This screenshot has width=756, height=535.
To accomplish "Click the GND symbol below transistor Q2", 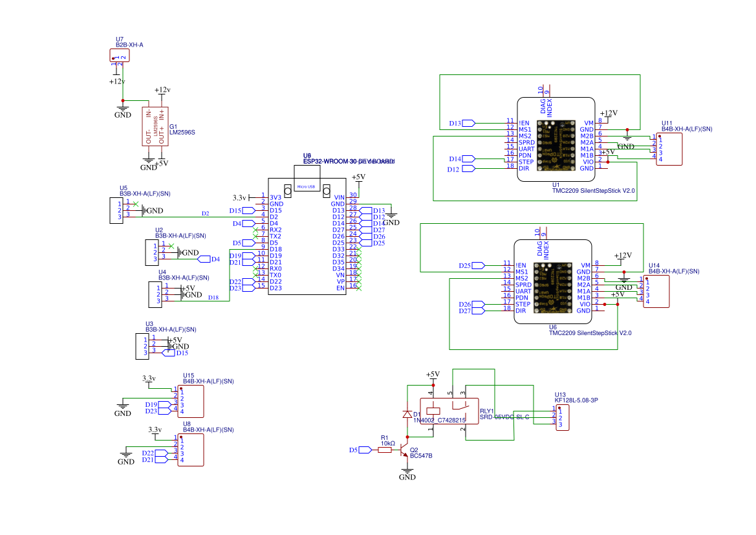I will pyautogui.click(x=407, y=474).
